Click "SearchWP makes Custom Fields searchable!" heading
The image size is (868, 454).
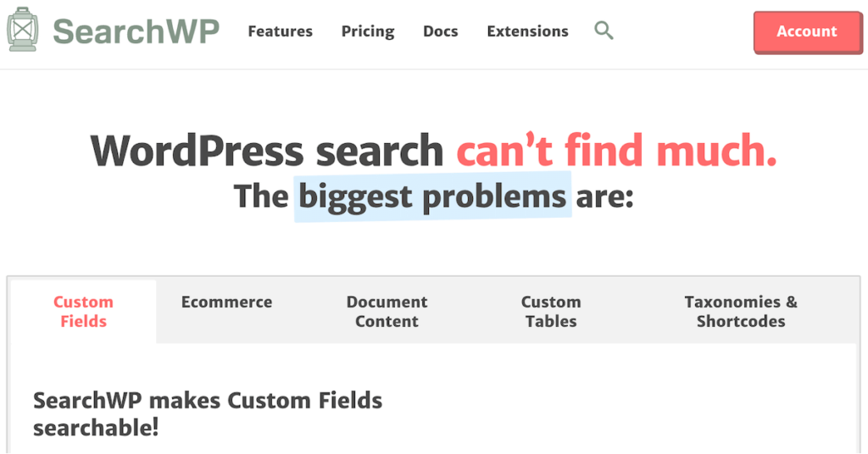click(x=208, y=413)
